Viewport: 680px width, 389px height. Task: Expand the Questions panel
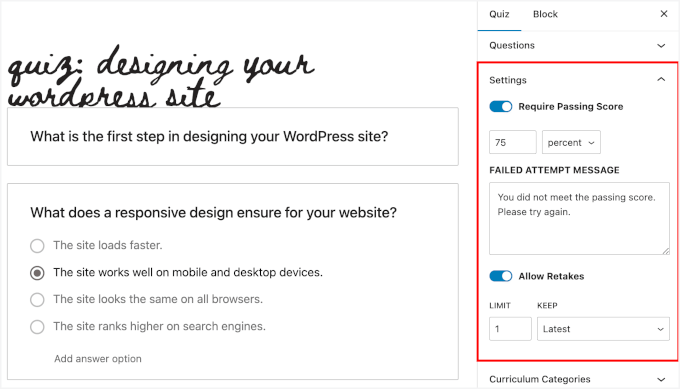point(578,46)
